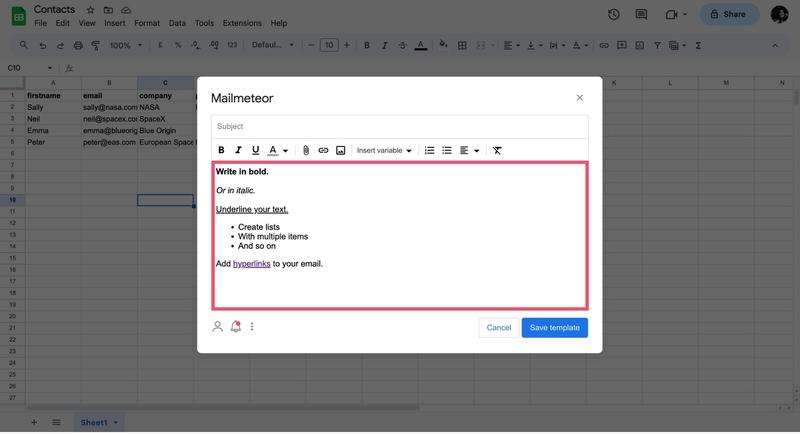This screenshot has width=800, height=434.
Task: Open the Format menu
Action: click(x=147, y=23)
